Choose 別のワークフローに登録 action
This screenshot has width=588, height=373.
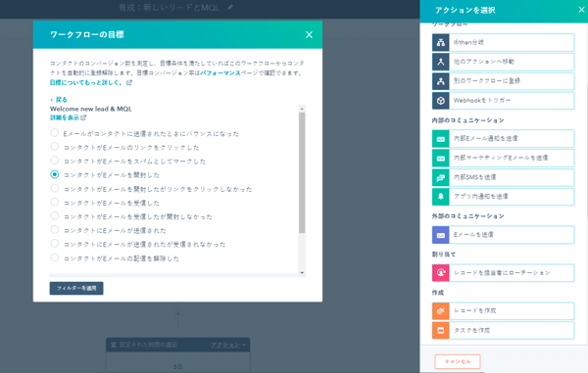(x=504, y=81)
